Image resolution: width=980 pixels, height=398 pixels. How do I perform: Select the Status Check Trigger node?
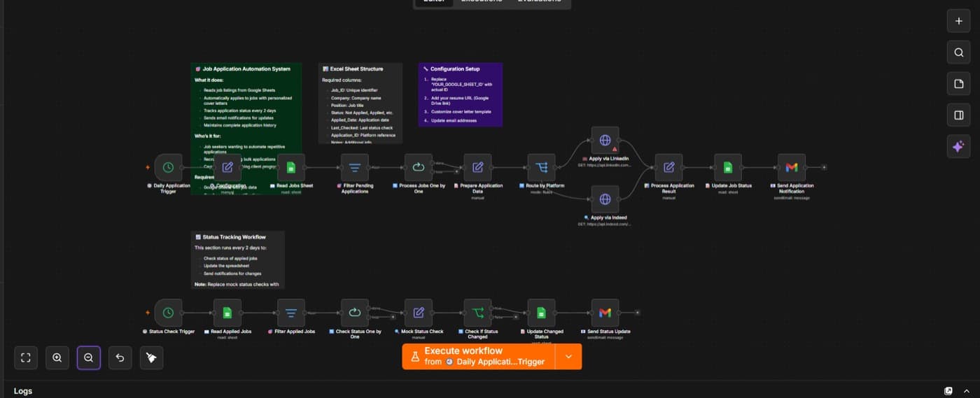coord(168,313)
